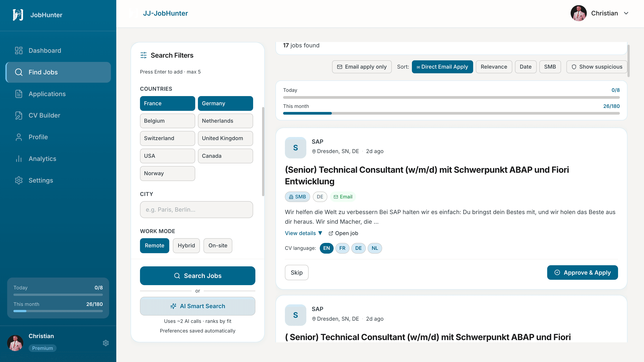Screen dimensions: 644x362
Task: Sort by Direct Email Apply
Action: (442, 67)
